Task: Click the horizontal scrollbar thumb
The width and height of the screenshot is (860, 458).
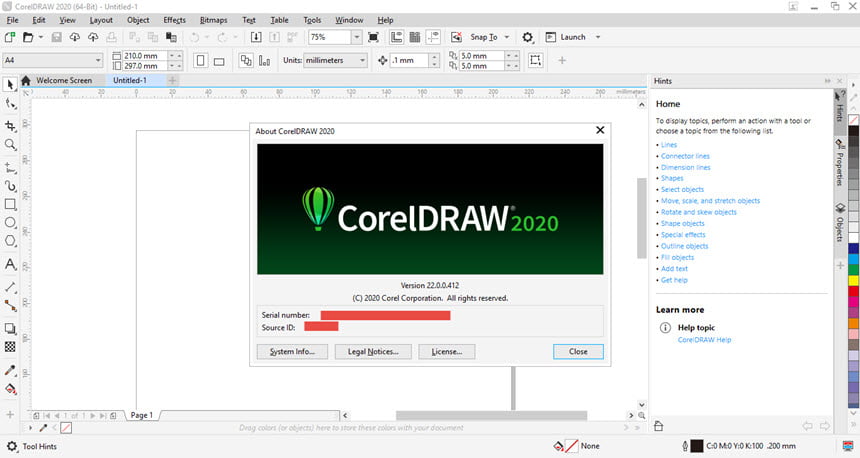Action: click(x=491, y=415)
